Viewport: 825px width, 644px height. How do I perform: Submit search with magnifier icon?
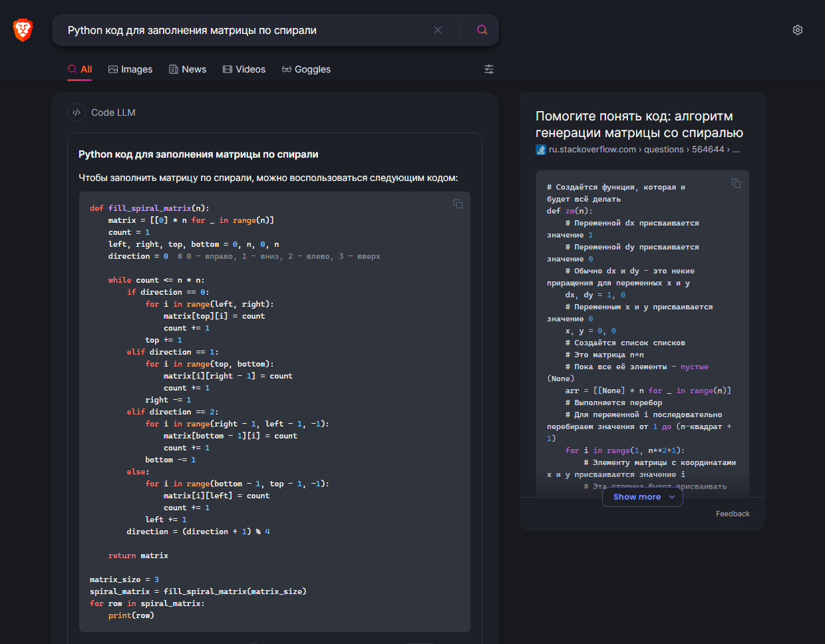click(482, 30)
